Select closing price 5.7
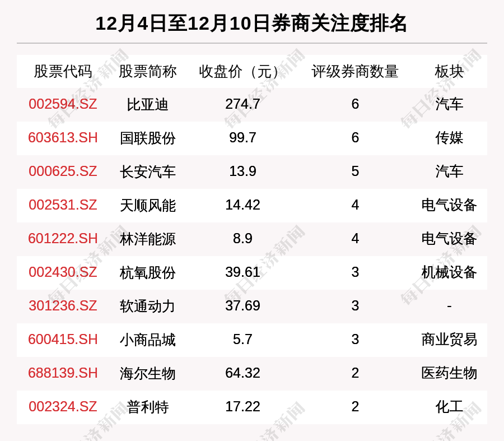This screenshot has height=441, width=504. pyautogui.click(x=242, y=340)
